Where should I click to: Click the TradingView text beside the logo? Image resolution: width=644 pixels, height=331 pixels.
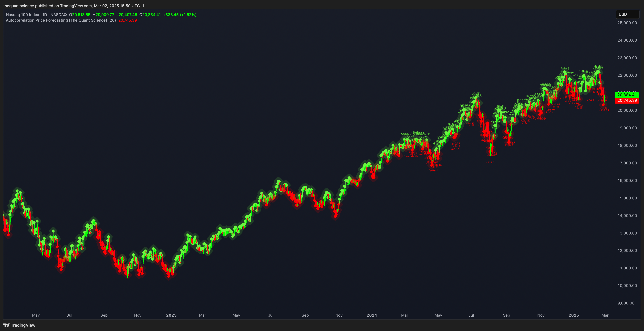coord(23,325)
